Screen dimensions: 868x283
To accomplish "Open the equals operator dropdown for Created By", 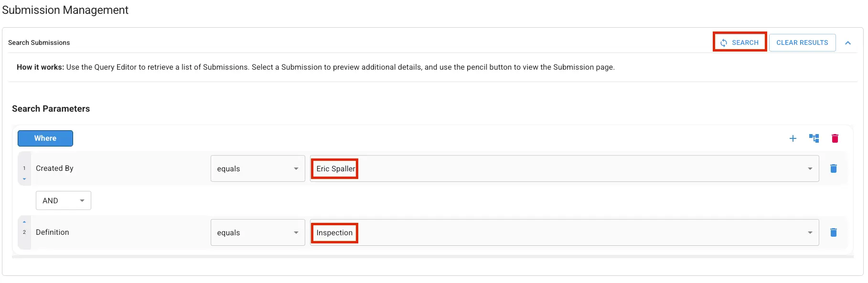I will pos(296,168).
